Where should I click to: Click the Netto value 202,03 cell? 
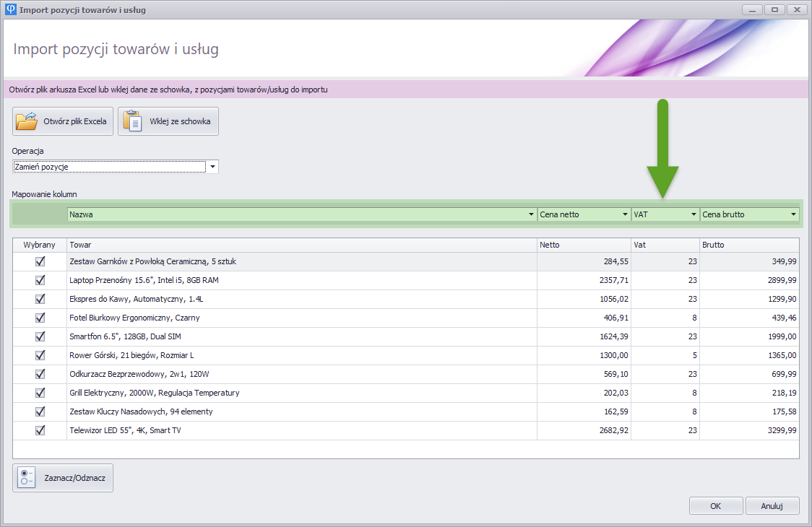pos(583,393)
